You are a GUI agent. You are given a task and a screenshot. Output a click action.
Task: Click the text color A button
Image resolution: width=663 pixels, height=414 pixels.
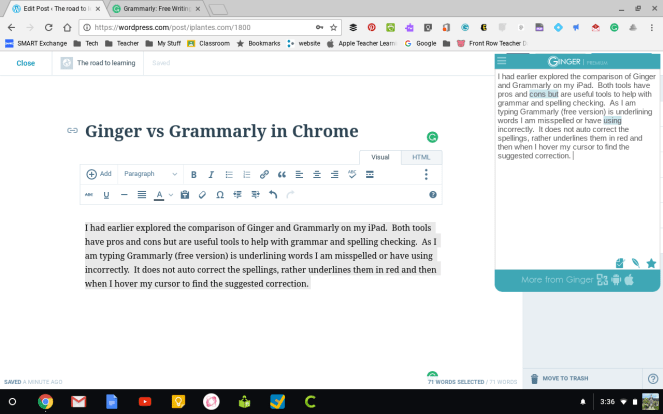tap(159, 195)
